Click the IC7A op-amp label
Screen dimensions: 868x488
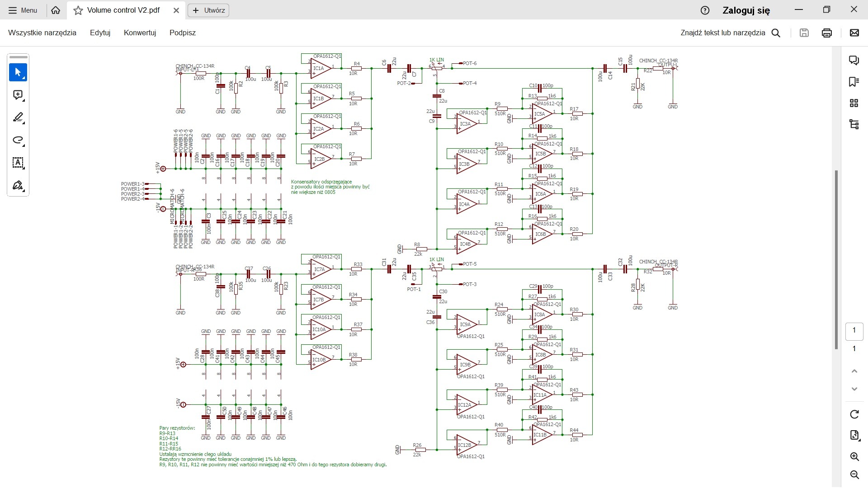tap(319, 269)
